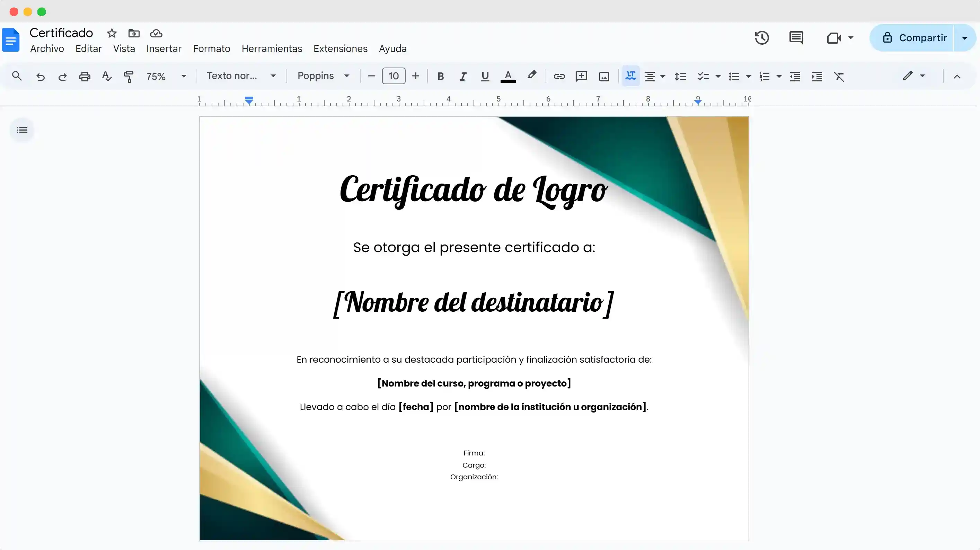Click the insert link icon
Image resolution: width=980 pixels, height=550 pixels.
pyautogui.click(x=559, y=77)
